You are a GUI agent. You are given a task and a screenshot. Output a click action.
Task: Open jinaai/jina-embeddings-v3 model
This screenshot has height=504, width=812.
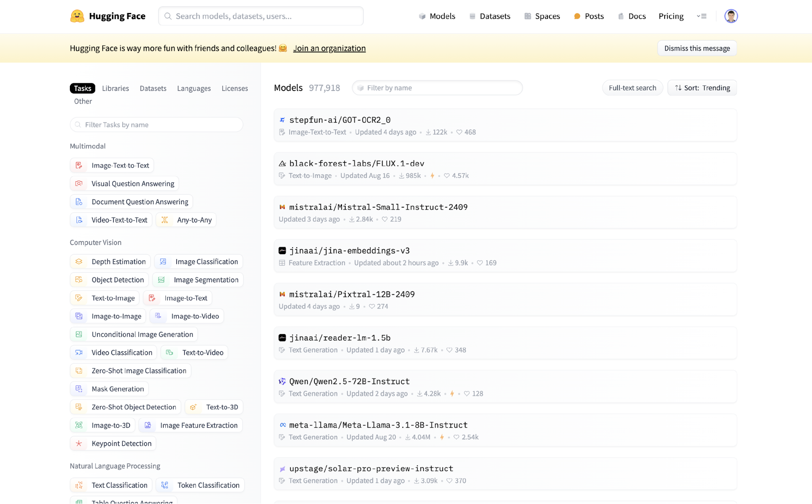click(505, 256)
